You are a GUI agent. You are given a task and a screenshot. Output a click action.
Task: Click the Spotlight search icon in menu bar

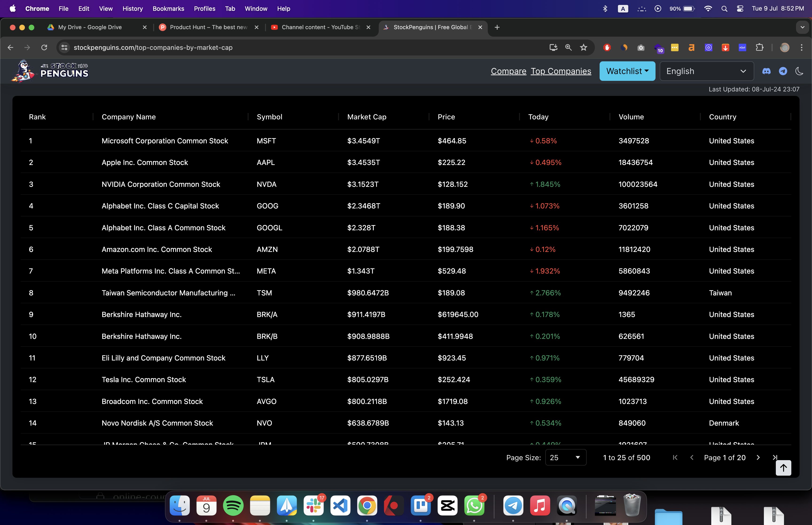724,8
